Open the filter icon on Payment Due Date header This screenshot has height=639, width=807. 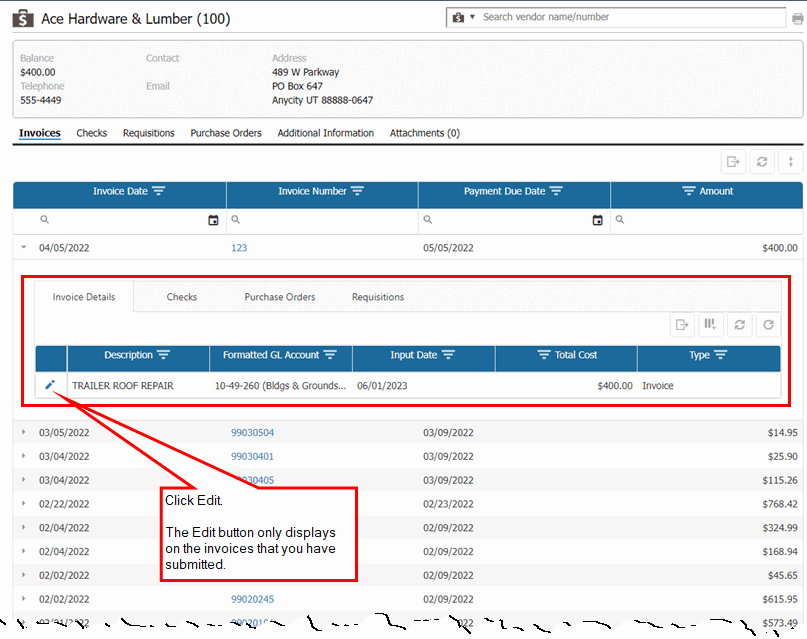556,191
